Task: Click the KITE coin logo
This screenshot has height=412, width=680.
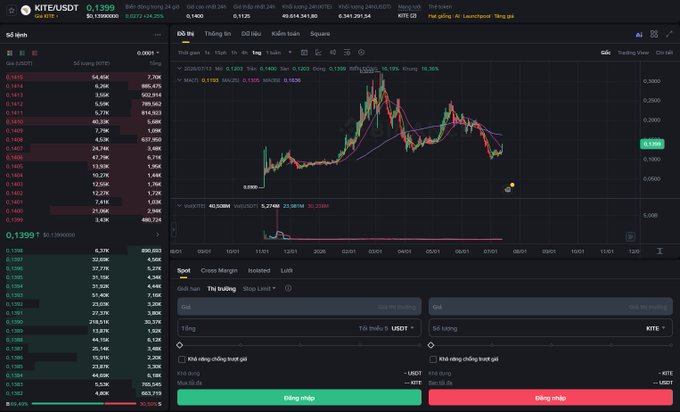Action: coord(26,10)
